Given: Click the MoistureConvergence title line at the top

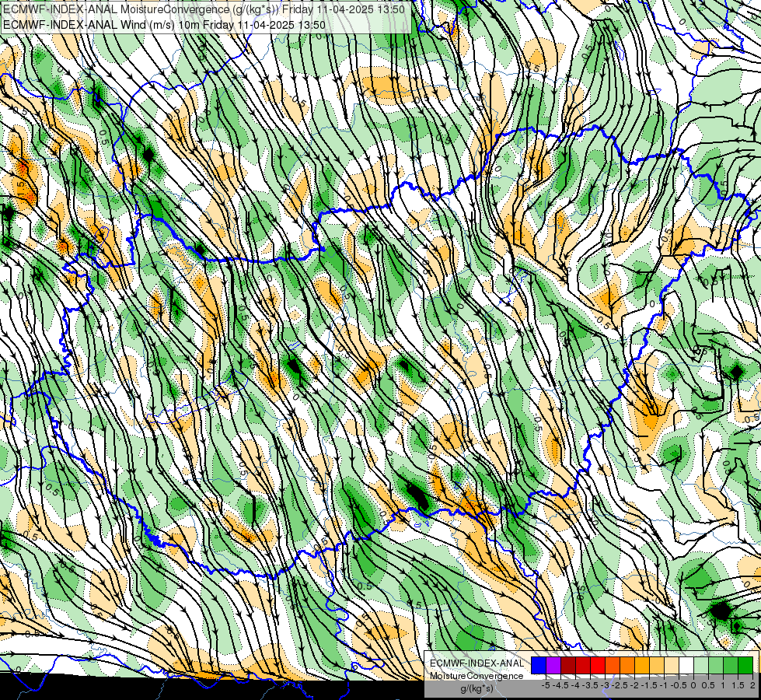Looking at the screenshot, I should point(204,9).
